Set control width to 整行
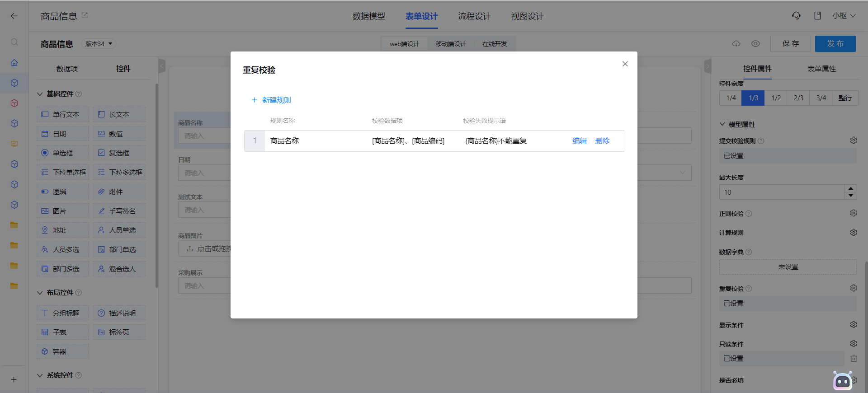 (x=845, y=98)
